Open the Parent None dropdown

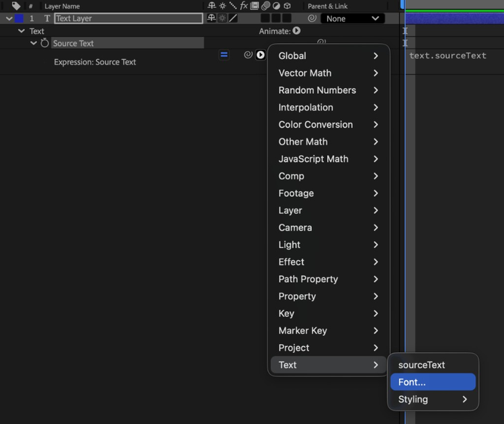click(353, 19)
